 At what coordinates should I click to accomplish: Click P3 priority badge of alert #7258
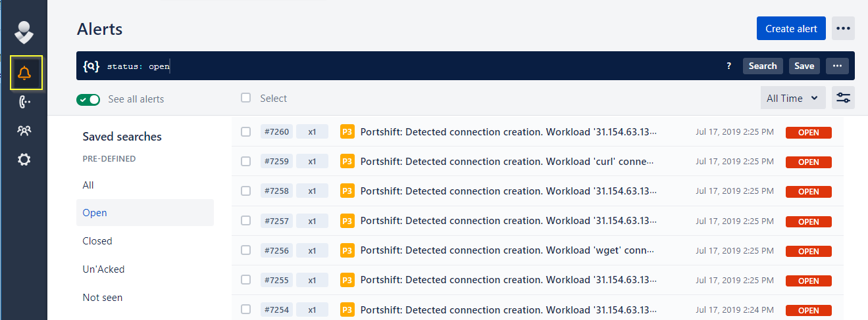[x=347, y=191]
